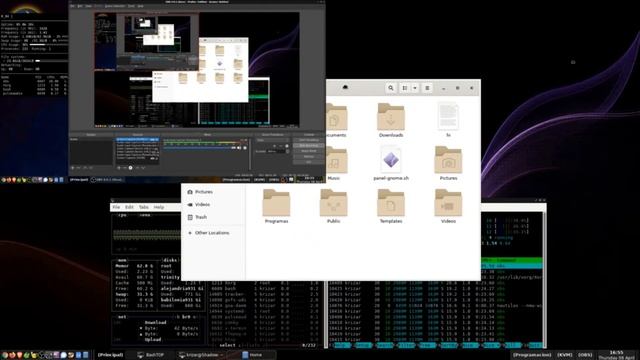Open File menu in terminal window
Image resolution: width=640 pixels, height=360 pixels.
(116, 207)
